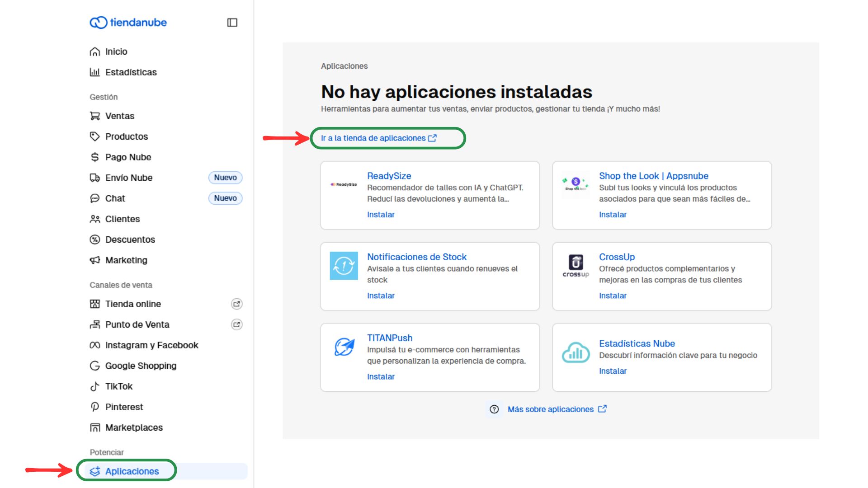Open Instagram y Facebook channel
The width and height of the screenshot is (868, 488).
pos(151,345)
